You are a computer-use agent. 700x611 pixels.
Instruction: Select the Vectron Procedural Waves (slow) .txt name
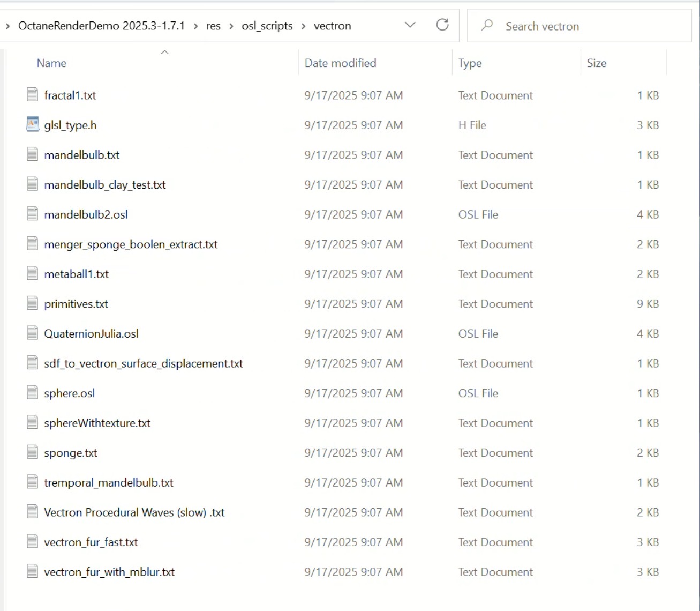point(134,512)
